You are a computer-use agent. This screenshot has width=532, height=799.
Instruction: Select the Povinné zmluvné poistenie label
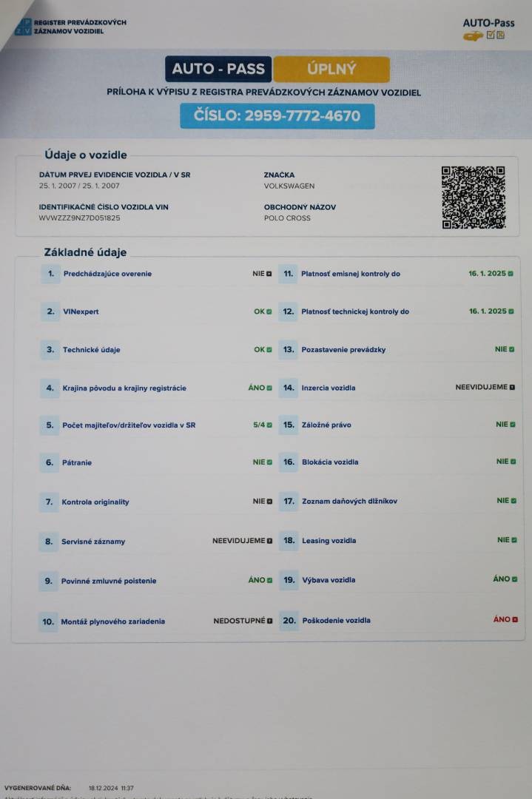[109, 581]
